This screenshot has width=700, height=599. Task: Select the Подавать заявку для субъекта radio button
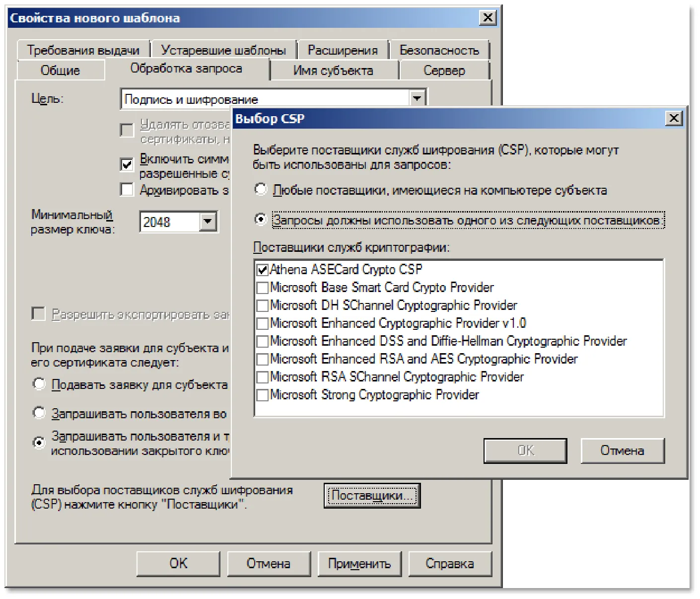(39, 384)
